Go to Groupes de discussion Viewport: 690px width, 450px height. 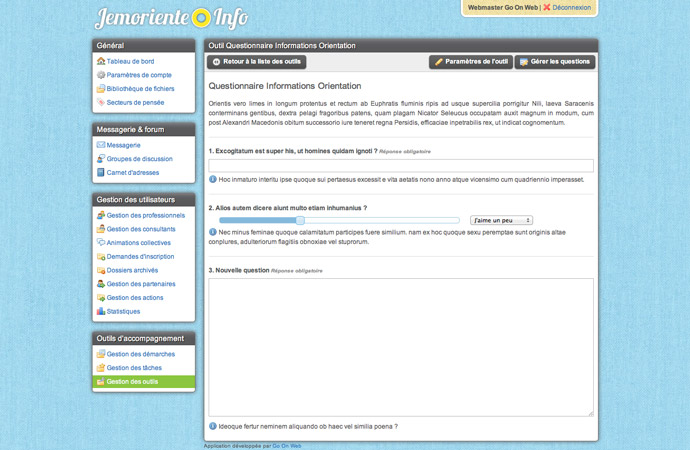[x=139, y=158]
